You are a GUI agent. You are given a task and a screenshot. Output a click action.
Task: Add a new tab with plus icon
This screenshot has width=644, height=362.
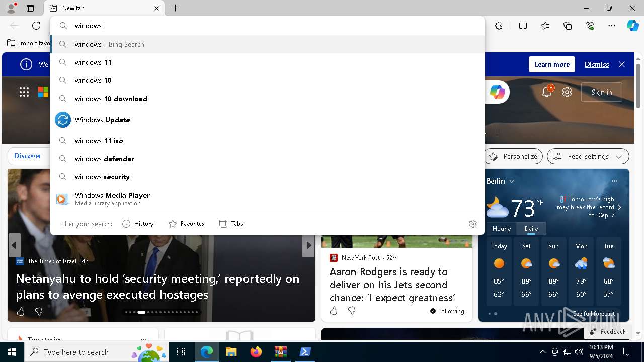point(175,8)
